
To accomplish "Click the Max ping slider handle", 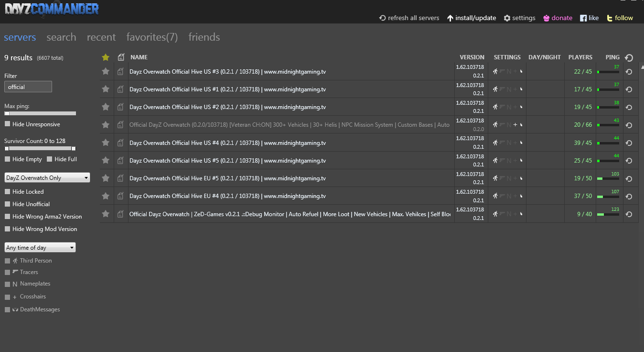I will (7, 114).
